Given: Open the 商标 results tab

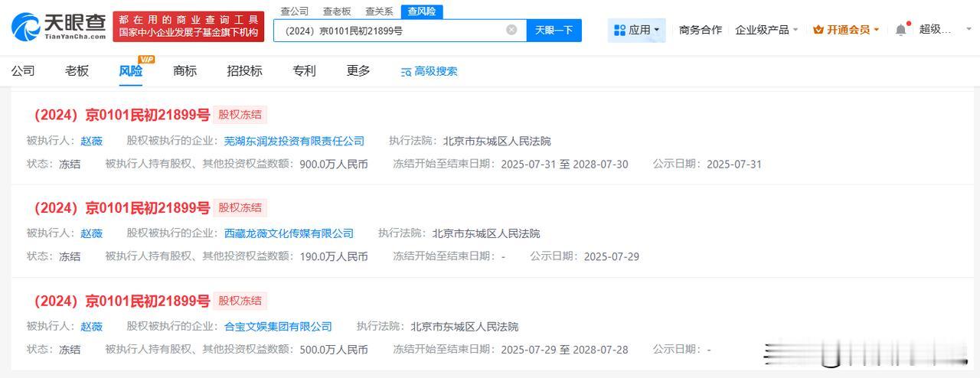Looking at the screenshot, I should pos(185,70).
